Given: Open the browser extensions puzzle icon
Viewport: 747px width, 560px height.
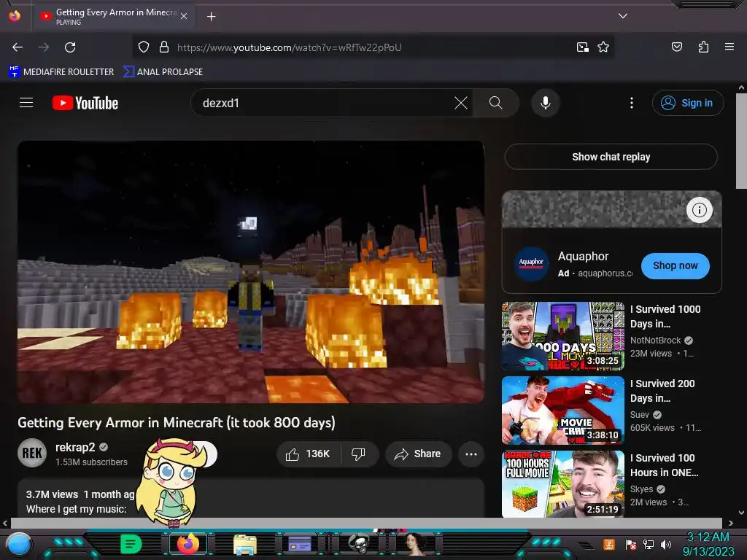Looking at the screenshot, I should pyautogui.click(x=703, y=47).
